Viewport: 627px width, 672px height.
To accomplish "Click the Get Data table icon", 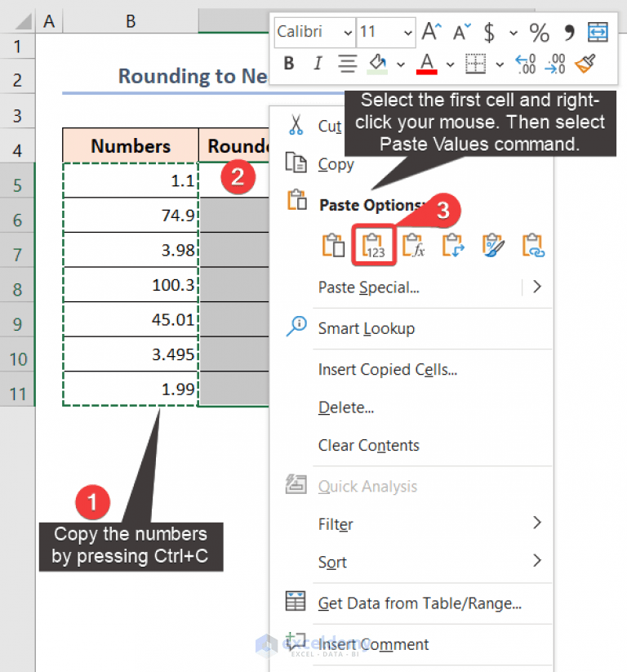I will click(296, 601).
